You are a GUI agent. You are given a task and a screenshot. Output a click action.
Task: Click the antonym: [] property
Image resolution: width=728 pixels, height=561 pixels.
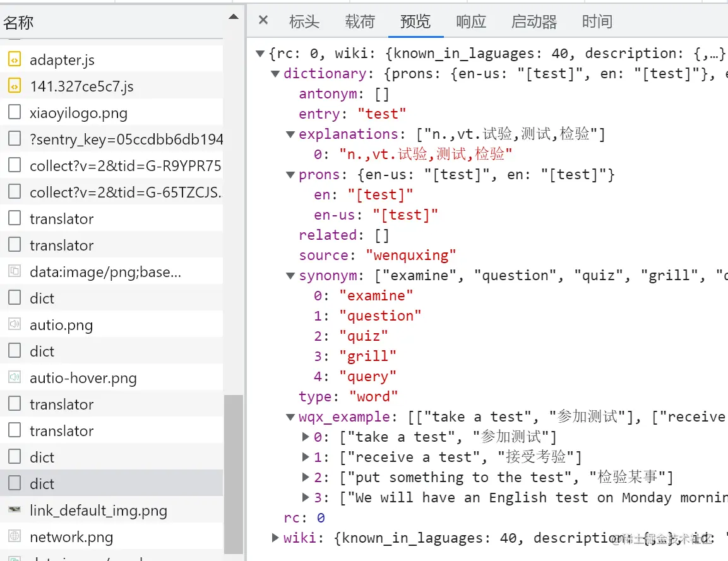(344, 94)
